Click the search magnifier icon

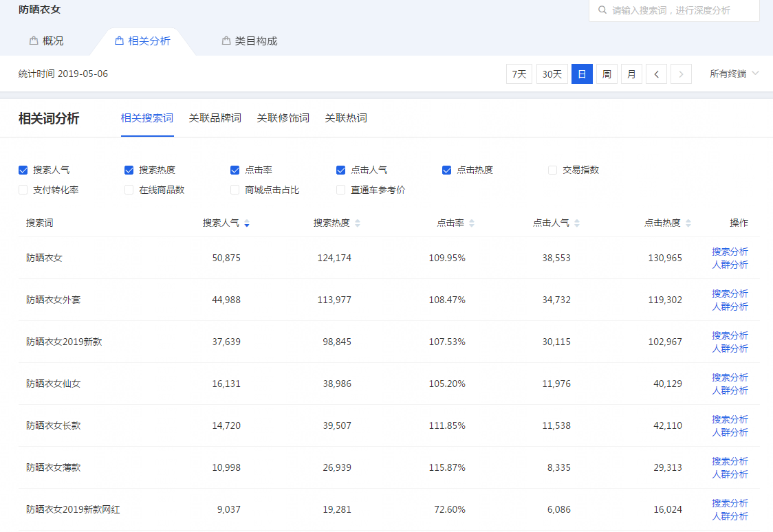pos(602,10)
